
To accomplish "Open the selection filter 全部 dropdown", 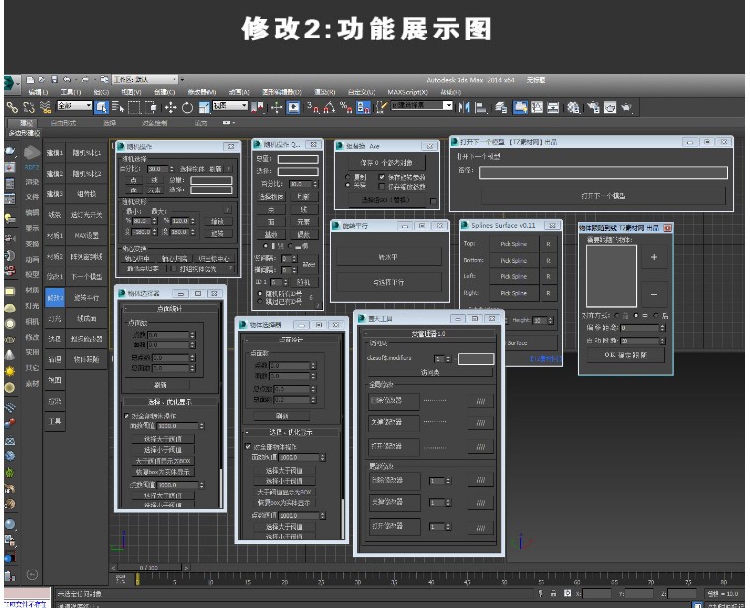I will tap(75, 105).
